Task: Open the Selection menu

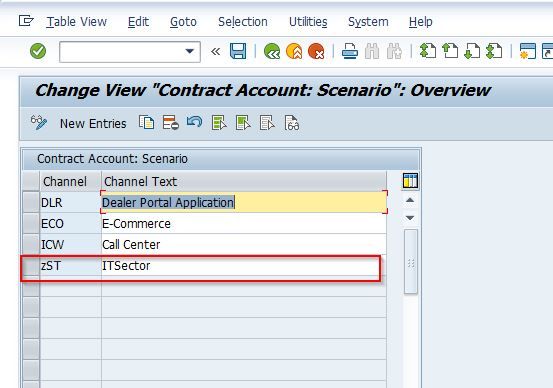Action: click(x=243, y=22)
